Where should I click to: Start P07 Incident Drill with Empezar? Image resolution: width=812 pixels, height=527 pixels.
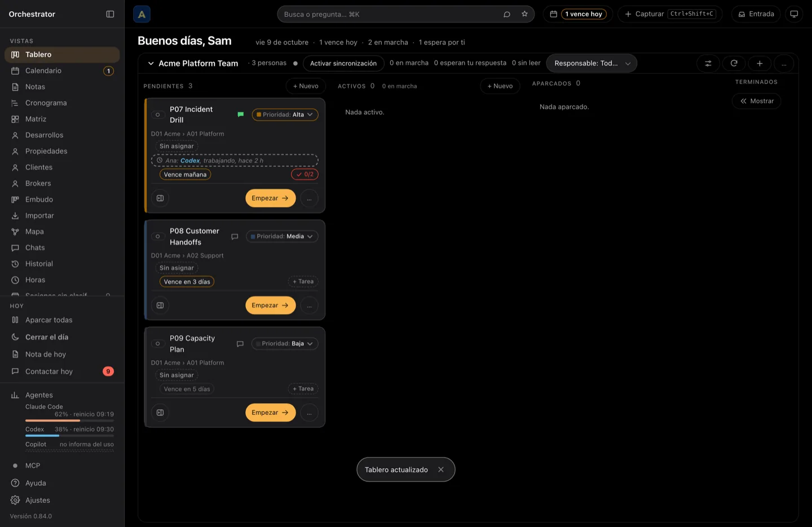(271, 198)
